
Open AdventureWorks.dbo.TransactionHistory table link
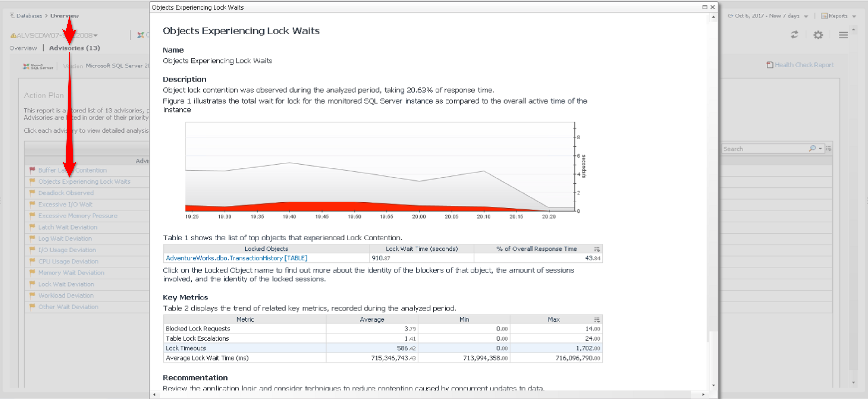(236, 258)
